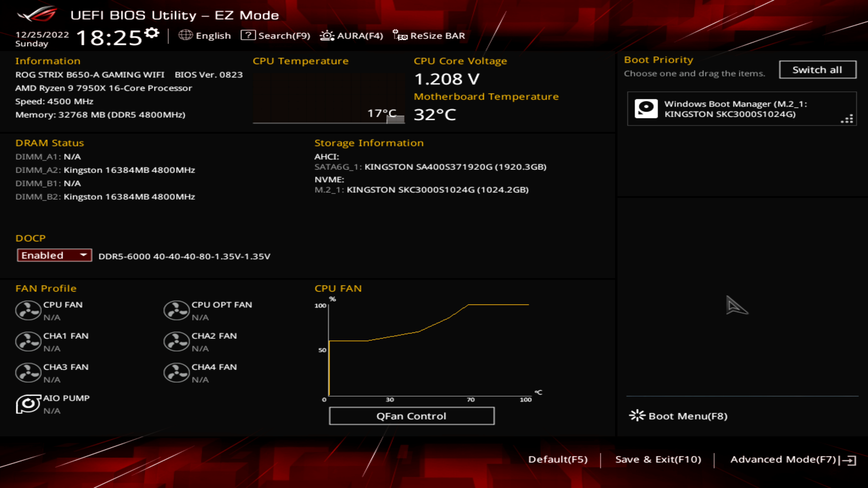This screenshot has height=488, width=868.
Task: Open Boot Menu(F8) option
Action: [x=679, y=415]
